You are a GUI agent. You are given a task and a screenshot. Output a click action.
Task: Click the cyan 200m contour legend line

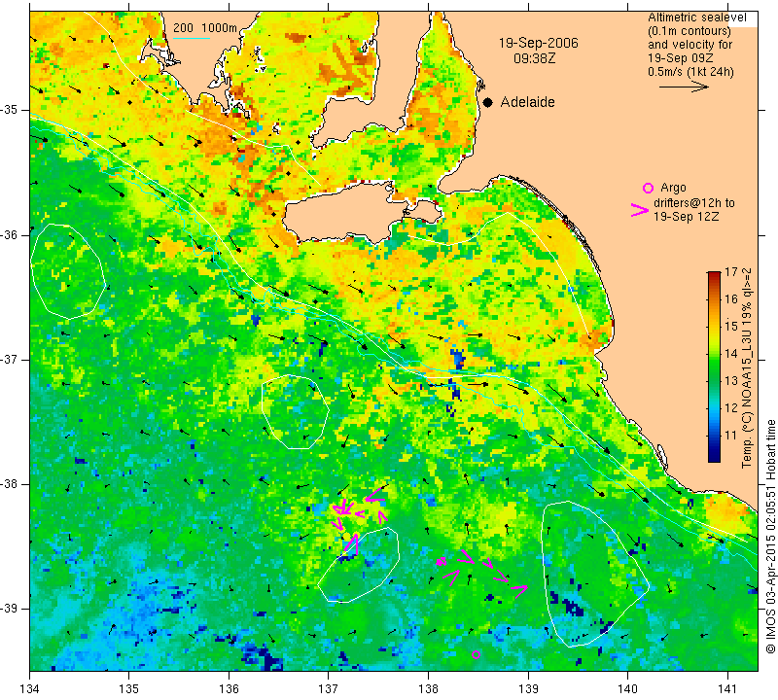coord(192,38)
